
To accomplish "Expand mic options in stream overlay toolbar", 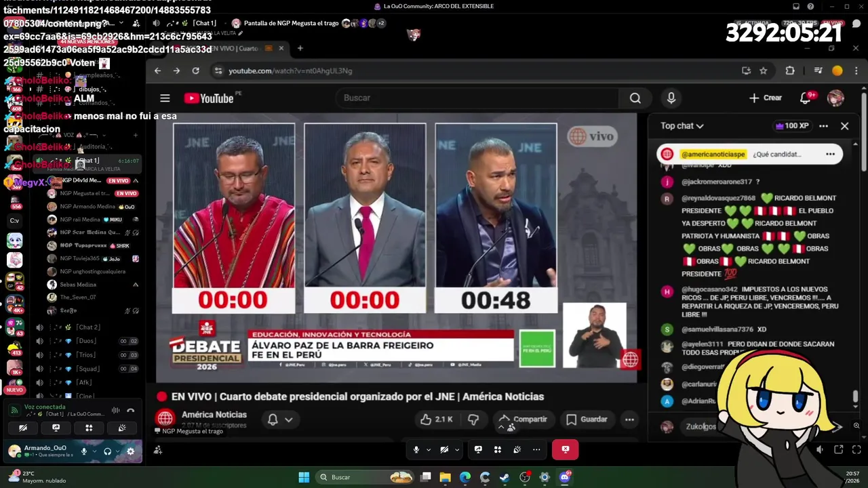I will tap(428, 449).
